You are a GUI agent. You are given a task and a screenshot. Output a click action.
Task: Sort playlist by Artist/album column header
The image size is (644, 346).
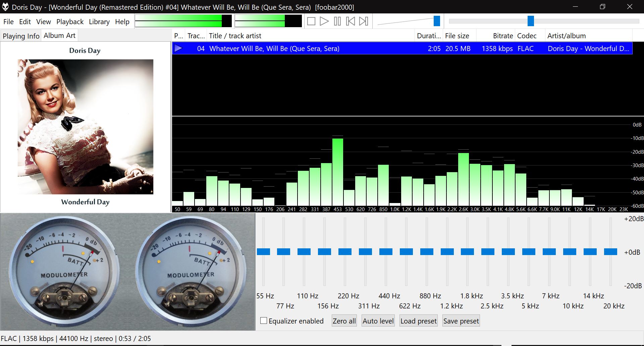coord(589,36)
